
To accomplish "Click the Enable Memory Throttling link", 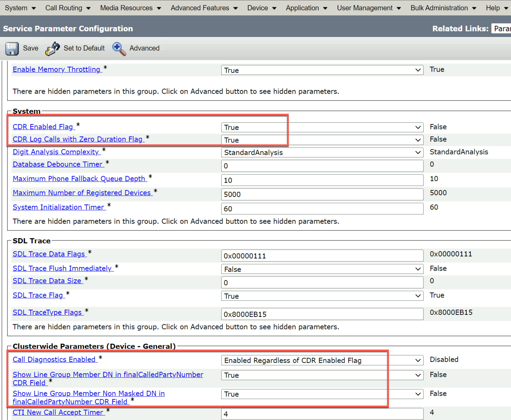I will [57, 69].
